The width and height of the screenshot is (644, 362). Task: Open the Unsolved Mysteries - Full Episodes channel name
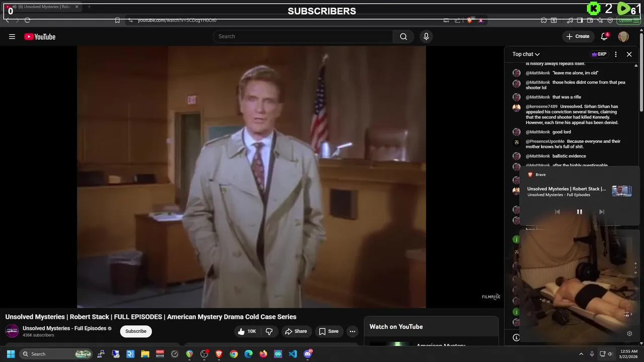(x=64, y=328)
